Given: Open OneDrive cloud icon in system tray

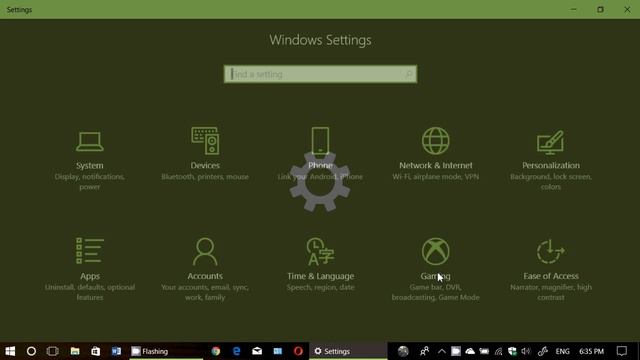Looking at the screenshot, I should [470, 351].
